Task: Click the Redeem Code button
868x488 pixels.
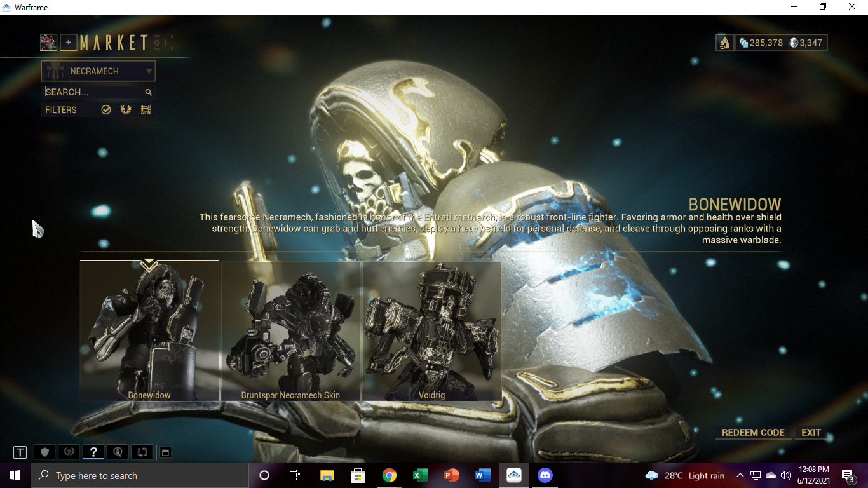Action: [753, 433]
